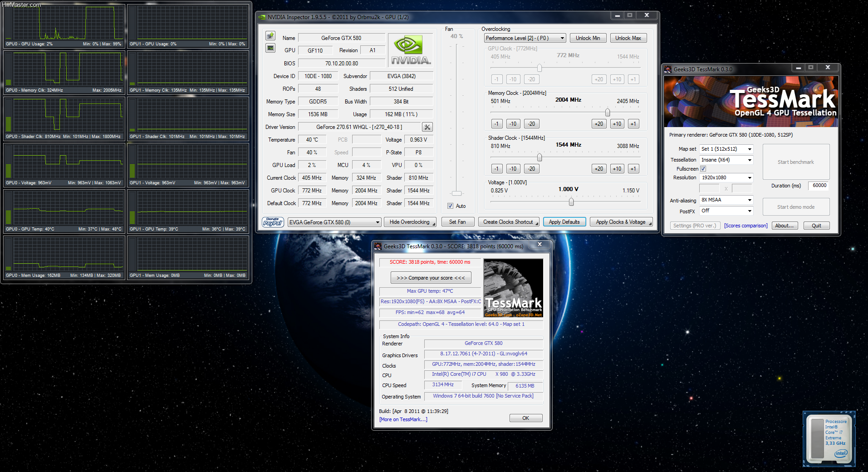
Task: Open the Map set dropdown
Action: (726, 149)
